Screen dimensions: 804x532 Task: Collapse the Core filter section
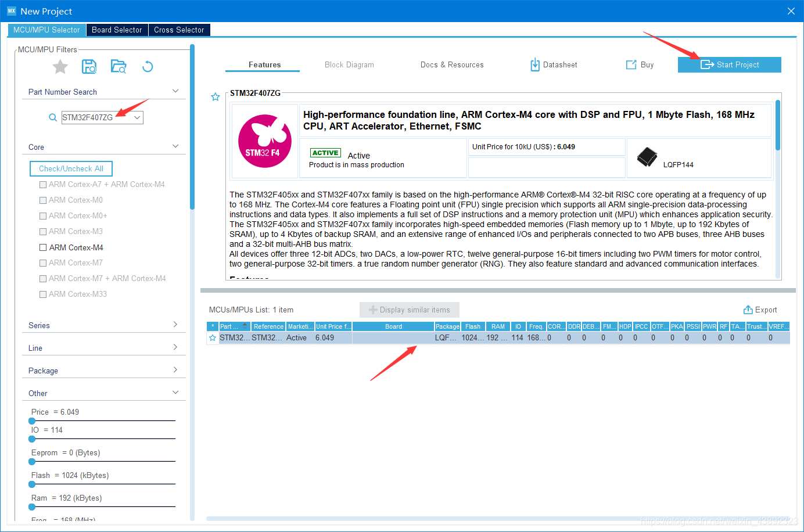tap(175, 146)
